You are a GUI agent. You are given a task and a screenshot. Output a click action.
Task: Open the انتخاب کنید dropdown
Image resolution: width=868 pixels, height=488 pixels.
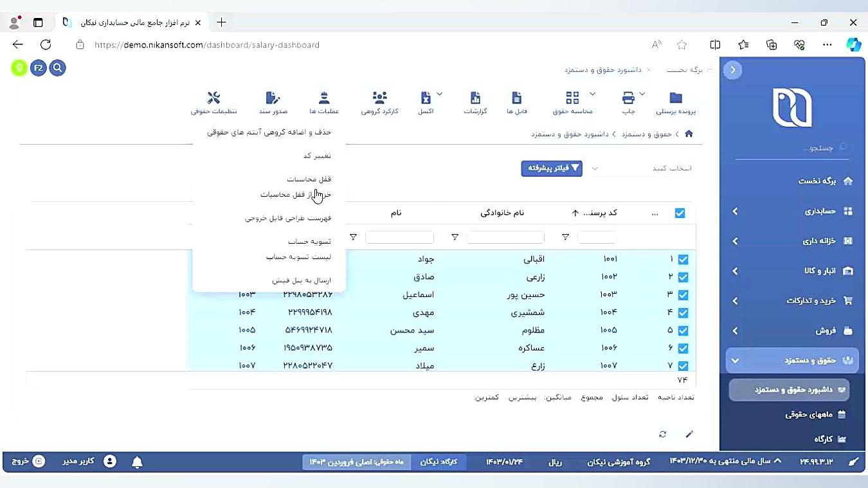coord(642,168)
